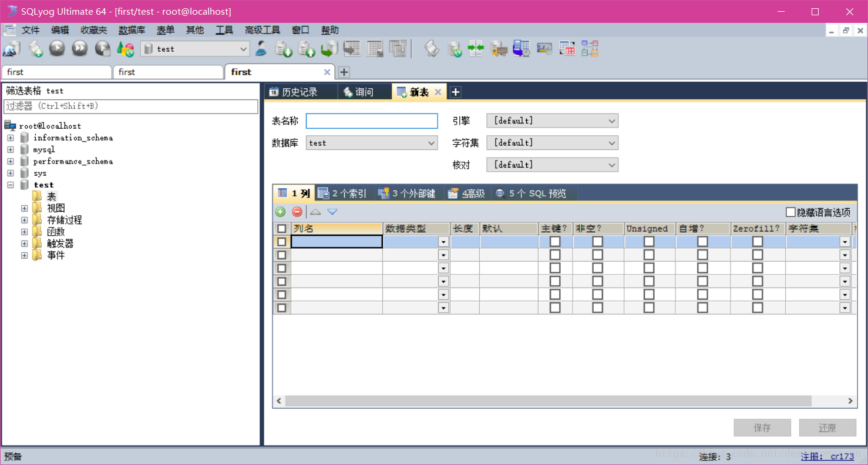
Task: Open the 5 个 SQL 预览 tab
Action: pyautogui.click(x=531, y=193)
